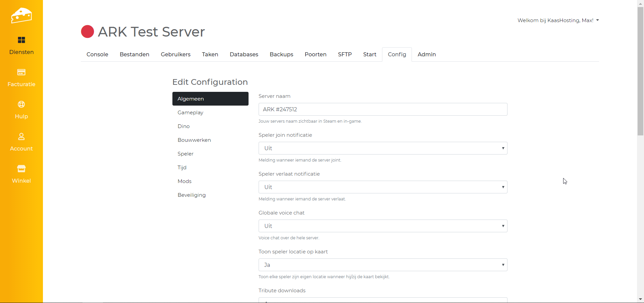Expand the Speler join notificatie dropdown
The height and width of the screenshot is (303, 644).
(x=383, y=148)
